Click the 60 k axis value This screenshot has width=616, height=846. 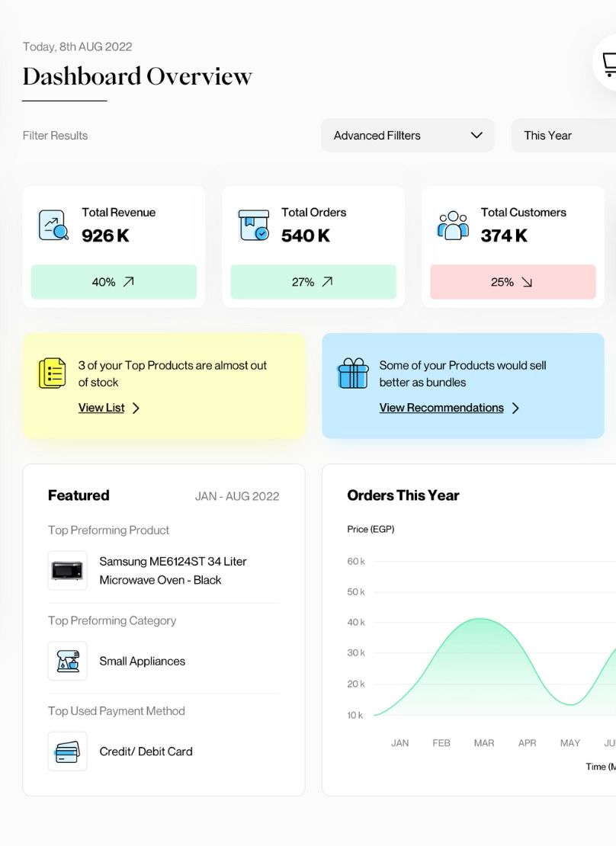[x=356, y=562]
